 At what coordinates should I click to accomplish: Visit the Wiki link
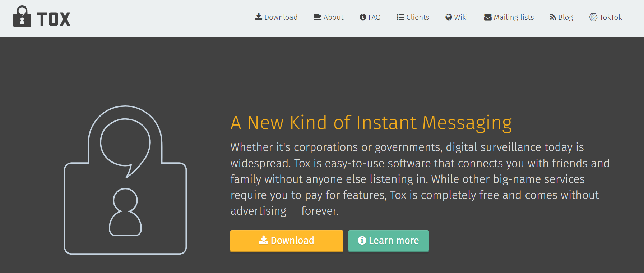coord(457,17)
